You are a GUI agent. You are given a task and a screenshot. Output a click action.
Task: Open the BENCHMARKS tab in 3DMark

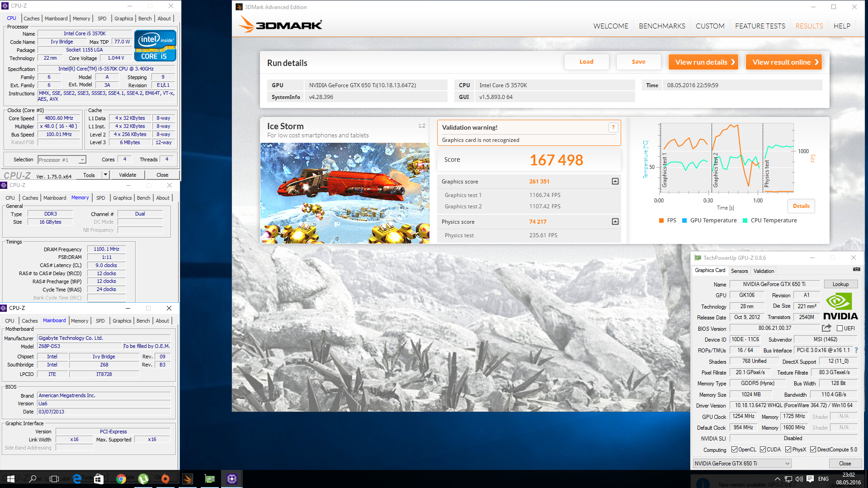pos(662,26)
